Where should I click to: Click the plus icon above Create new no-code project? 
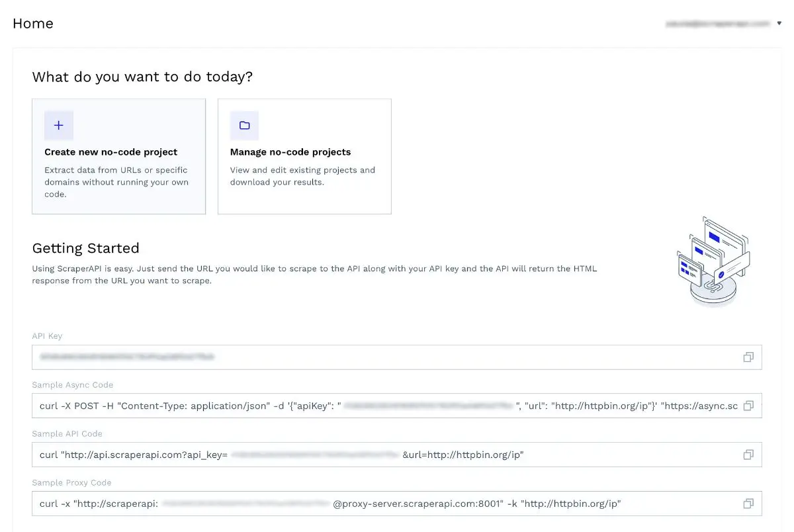pyautogui.click(x=59, y=125)
